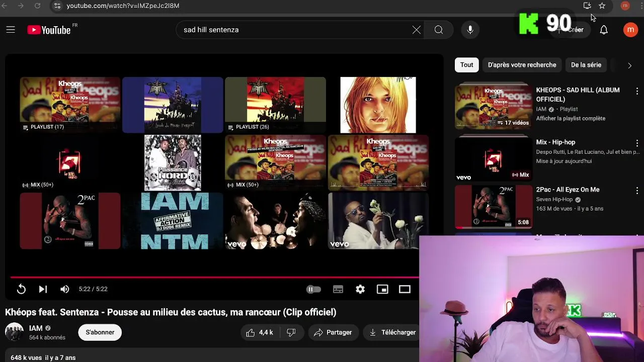Click the Partager share button

[333, 332]
